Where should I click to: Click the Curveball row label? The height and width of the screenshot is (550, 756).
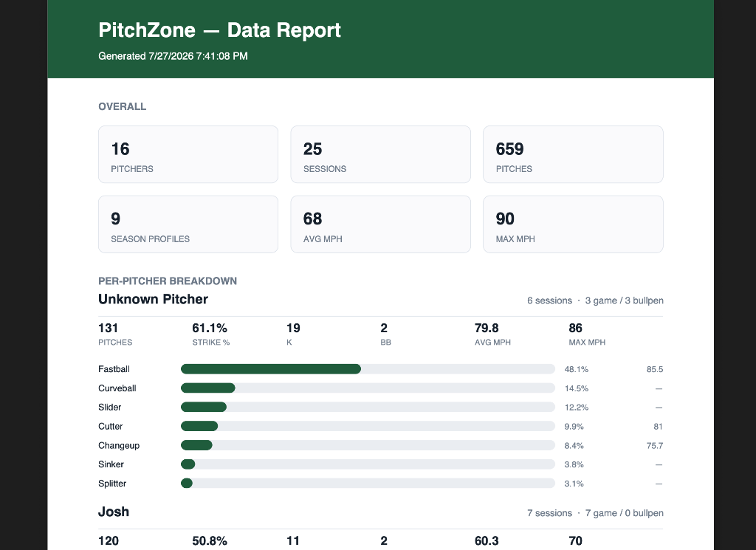[117, 388]
